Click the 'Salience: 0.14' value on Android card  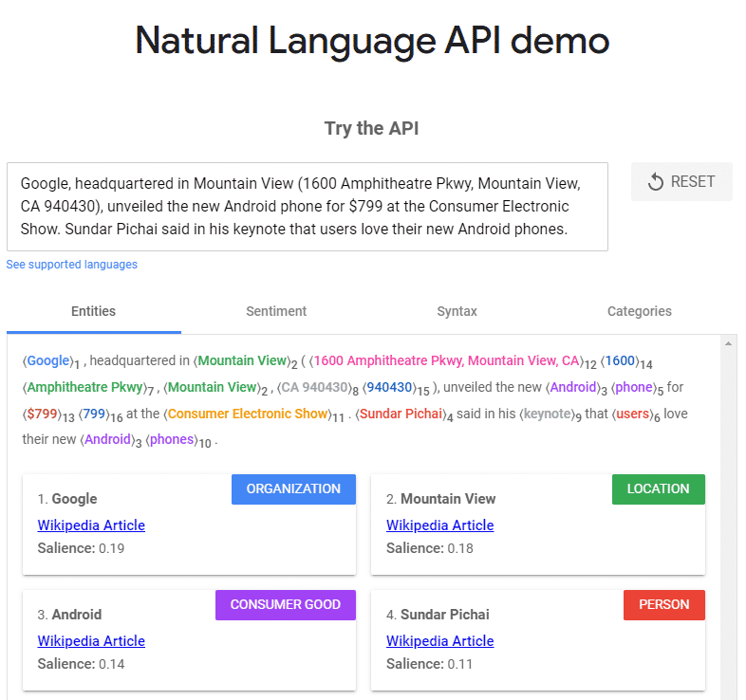coord(81,664)
